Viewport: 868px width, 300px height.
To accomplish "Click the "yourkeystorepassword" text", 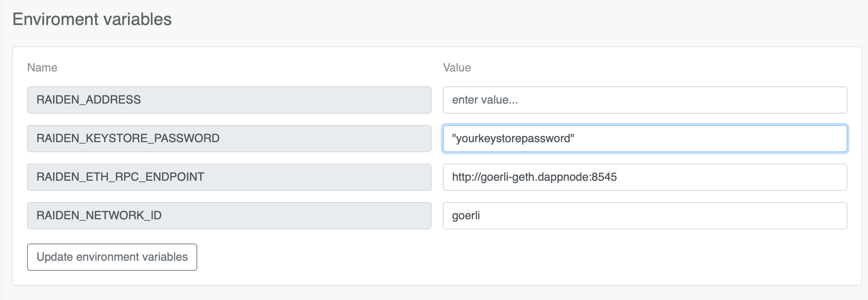I will click(513, 139).
